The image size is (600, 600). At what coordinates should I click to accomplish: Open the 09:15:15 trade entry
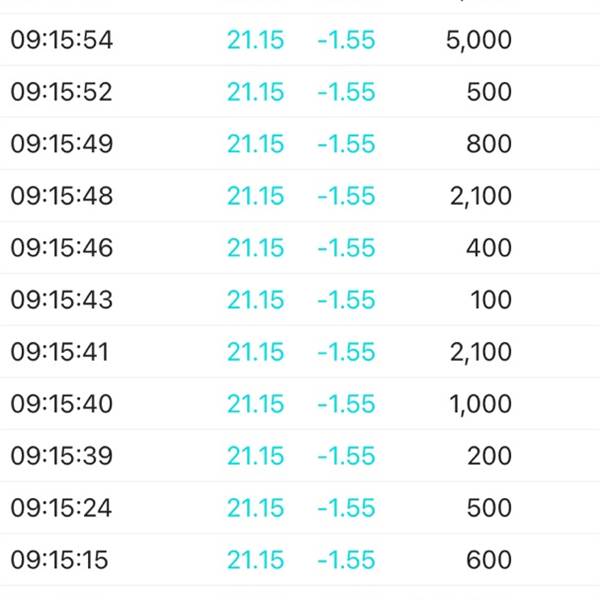(300, 560)
